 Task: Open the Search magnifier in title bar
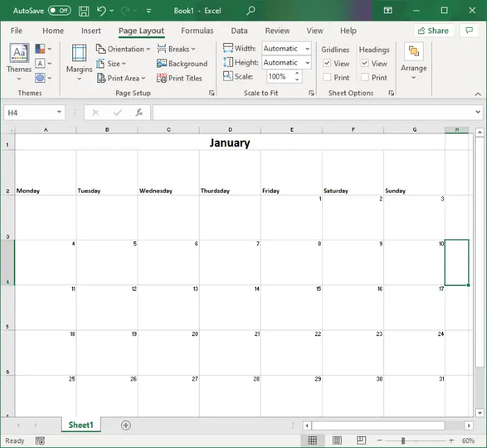point(250,11)
